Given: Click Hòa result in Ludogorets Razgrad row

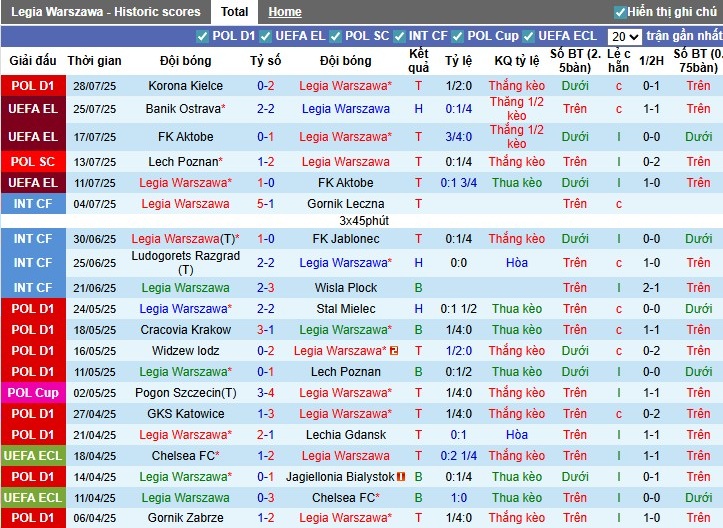Looking at the screenshot, I should [517, 263].
